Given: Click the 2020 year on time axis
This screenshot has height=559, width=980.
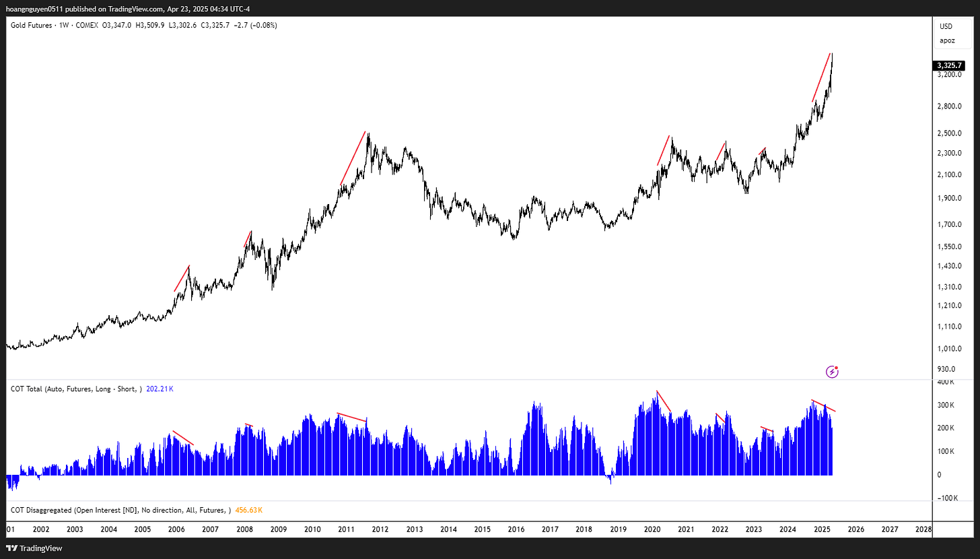Looking at the screenshot, I should (652, 530).
